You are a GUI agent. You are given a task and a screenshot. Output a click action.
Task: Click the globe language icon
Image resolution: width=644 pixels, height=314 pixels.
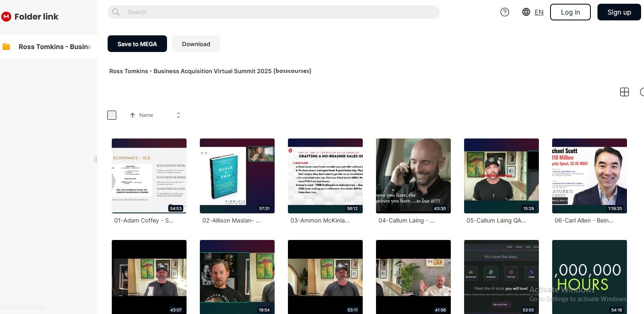click(526, 12)
